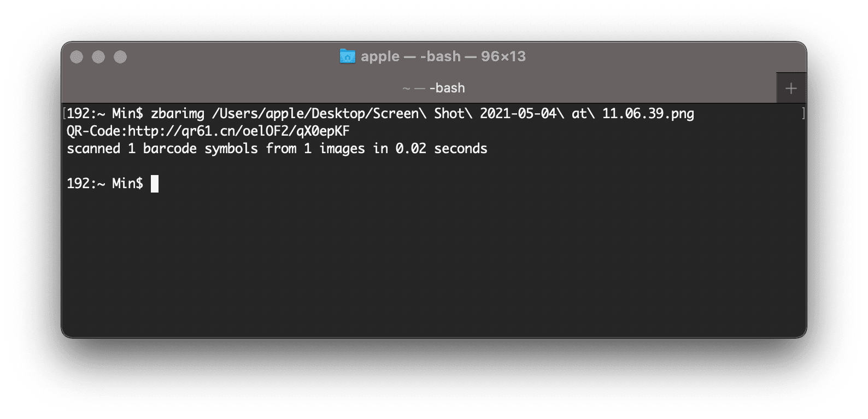Click the "QR-Code:" label in output
868x419 pixels.
click(97, 131)
